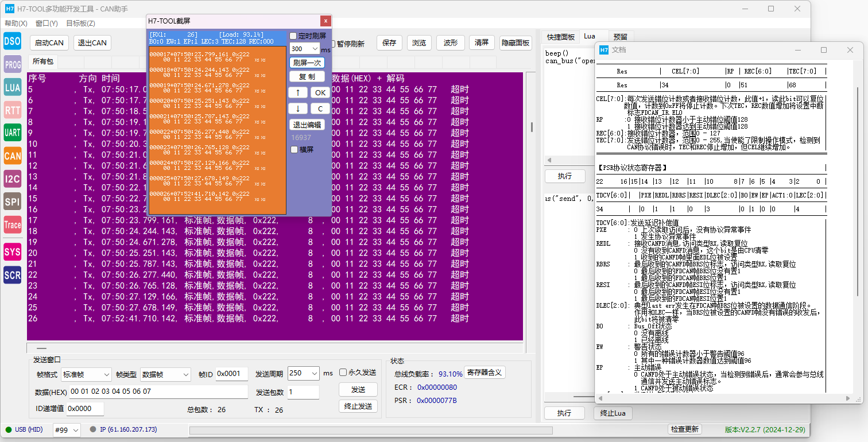
Task: Open the I2C module
Action: click(13, 179)
